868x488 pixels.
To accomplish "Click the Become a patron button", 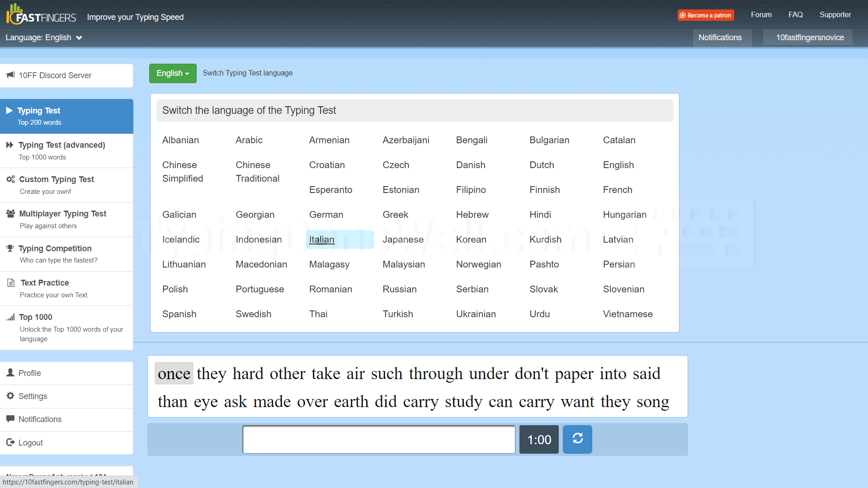I will point(706,15).
